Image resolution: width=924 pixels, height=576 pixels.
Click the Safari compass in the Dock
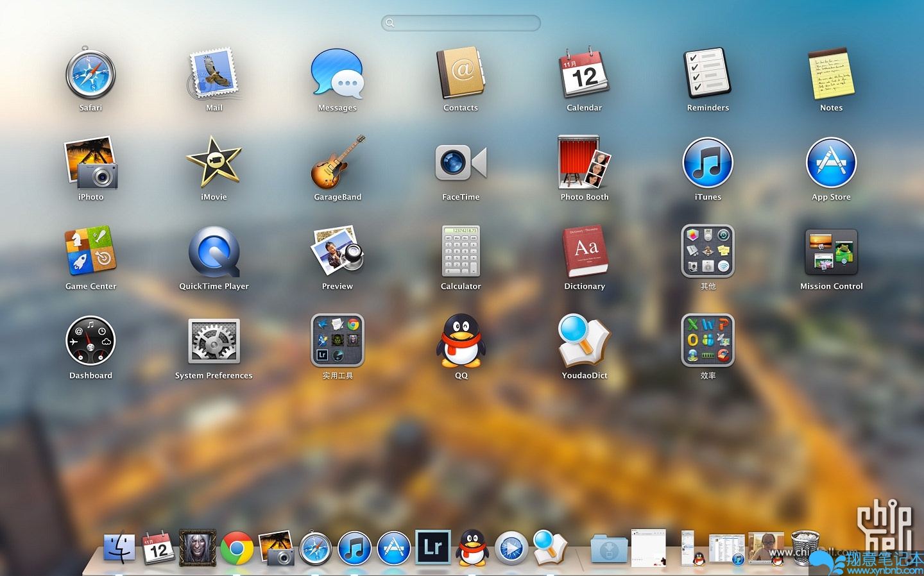[x=316, y=549]
